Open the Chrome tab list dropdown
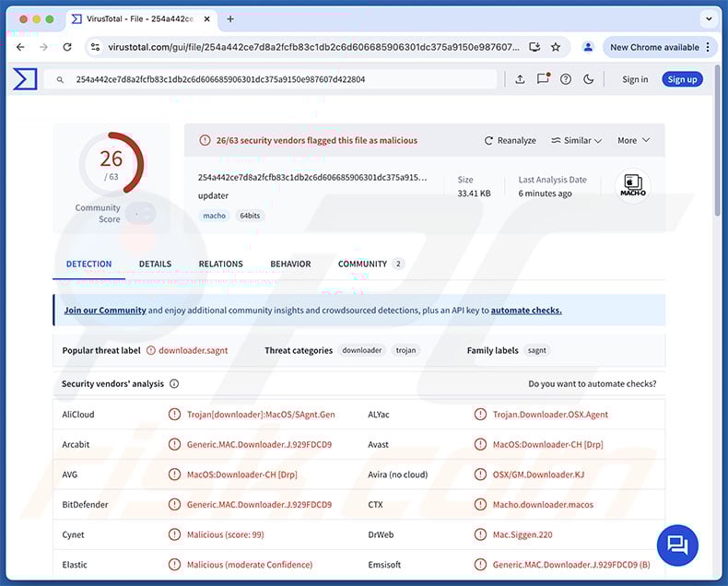This screenshot has height=586, width=728. coord(708,18)
